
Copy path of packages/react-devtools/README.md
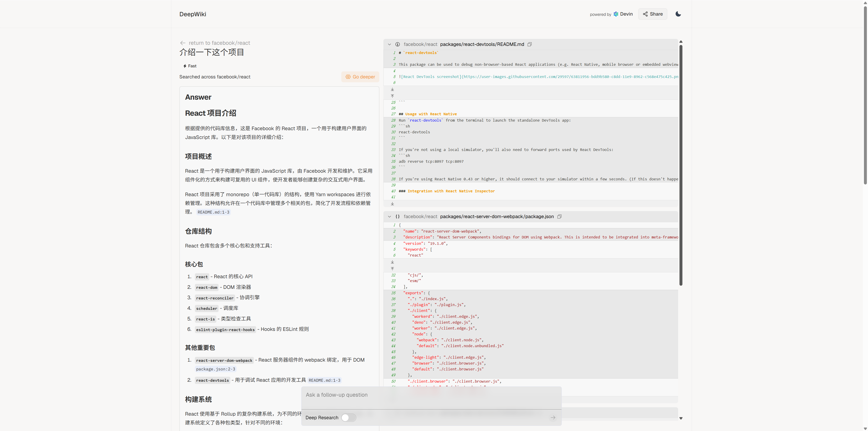pyautogui.click(x=529, y=45)
